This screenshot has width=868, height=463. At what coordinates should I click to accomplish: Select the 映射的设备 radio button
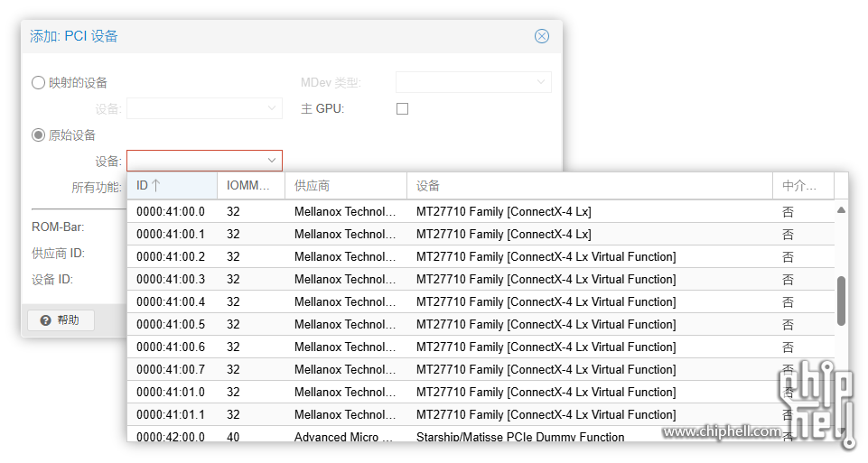38,83
